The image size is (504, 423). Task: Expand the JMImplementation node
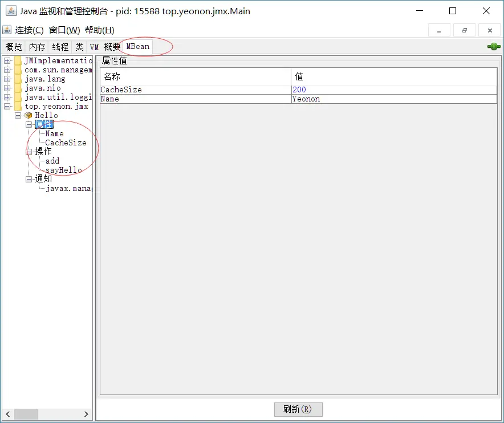(7, 60)
